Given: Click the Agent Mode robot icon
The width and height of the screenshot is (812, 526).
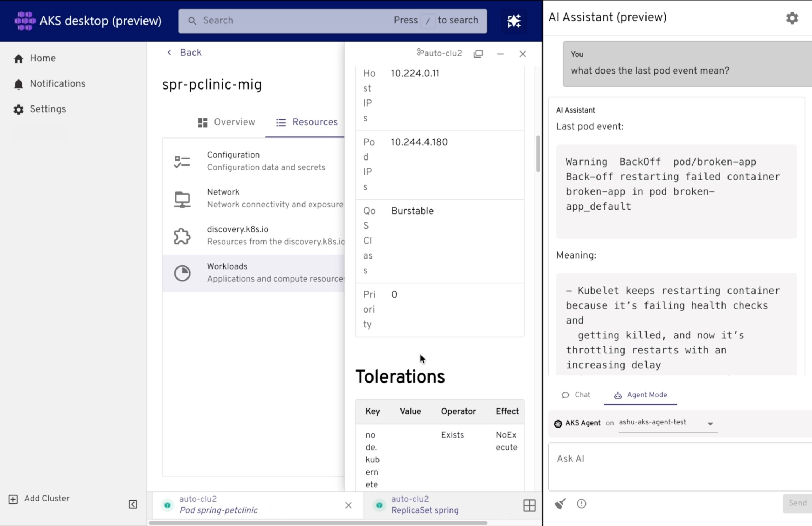Looking at the screenshot, I should tap(618, 395).
